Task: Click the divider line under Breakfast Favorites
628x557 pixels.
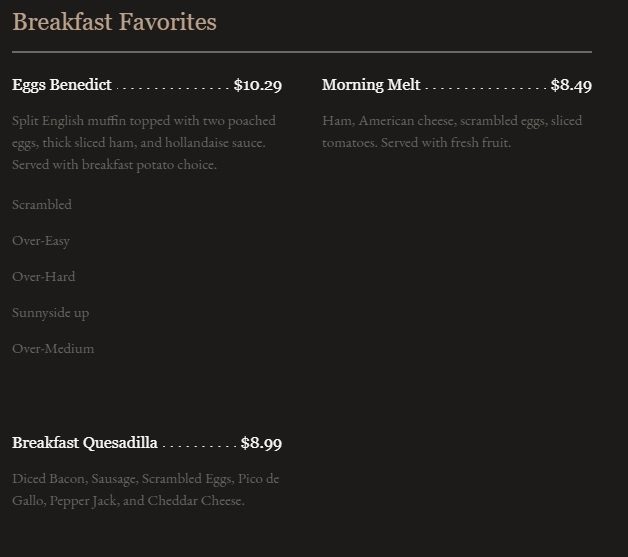Action: [x=302, y=51]
